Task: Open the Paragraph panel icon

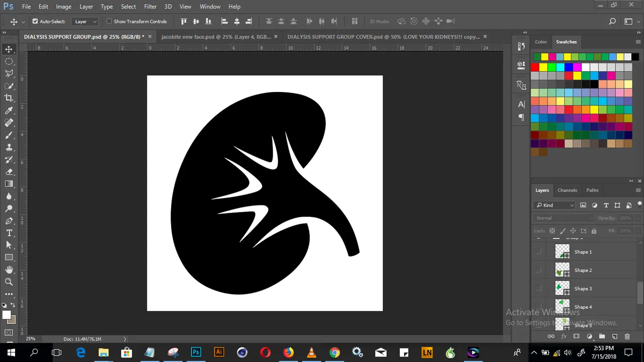Action: [x=521, y=117]
